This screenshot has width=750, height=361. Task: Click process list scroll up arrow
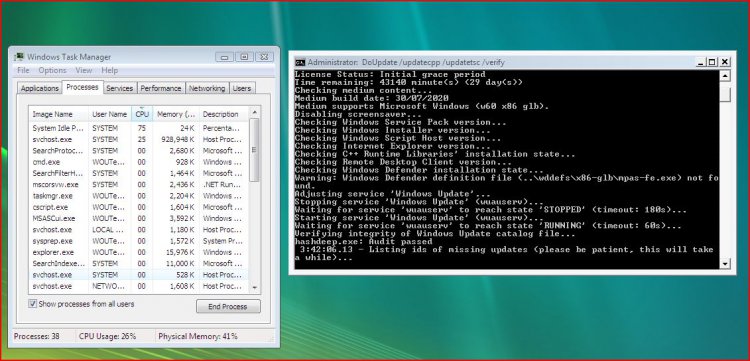click(x=254, y=112)
